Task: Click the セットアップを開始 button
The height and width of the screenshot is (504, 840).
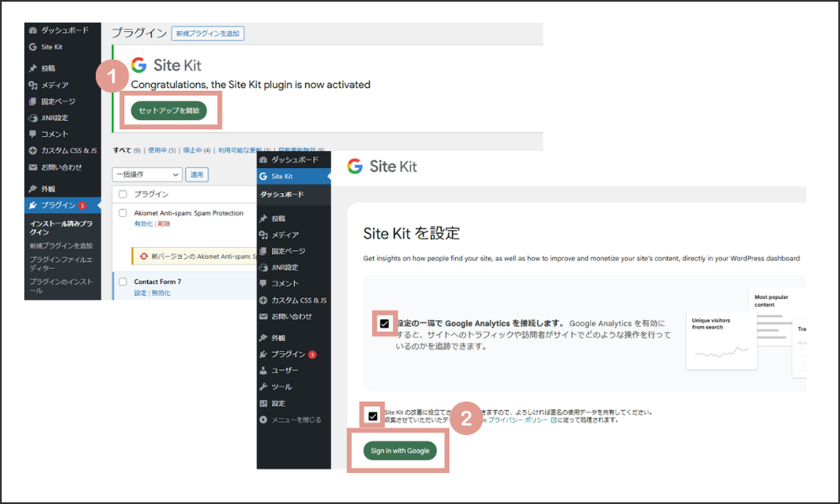Action: [x=169, y=110]
